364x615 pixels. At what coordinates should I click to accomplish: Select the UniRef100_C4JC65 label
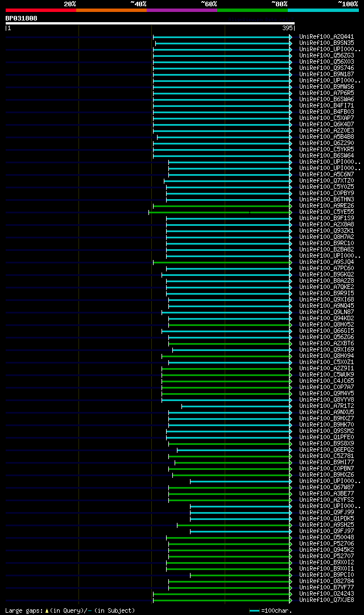point(326,381)
